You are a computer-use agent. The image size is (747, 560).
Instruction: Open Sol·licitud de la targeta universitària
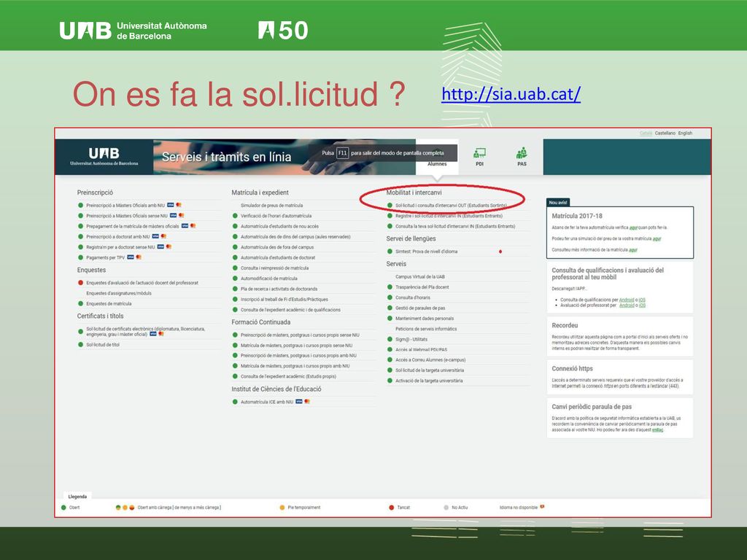(x=429, y=370)
